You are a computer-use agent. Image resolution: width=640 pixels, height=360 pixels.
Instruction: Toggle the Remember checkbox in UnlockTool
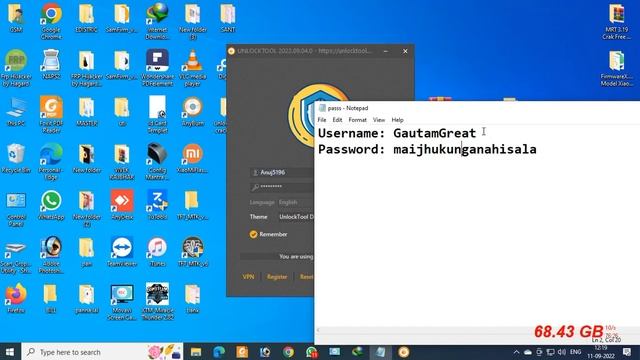(x=253, y=234)
